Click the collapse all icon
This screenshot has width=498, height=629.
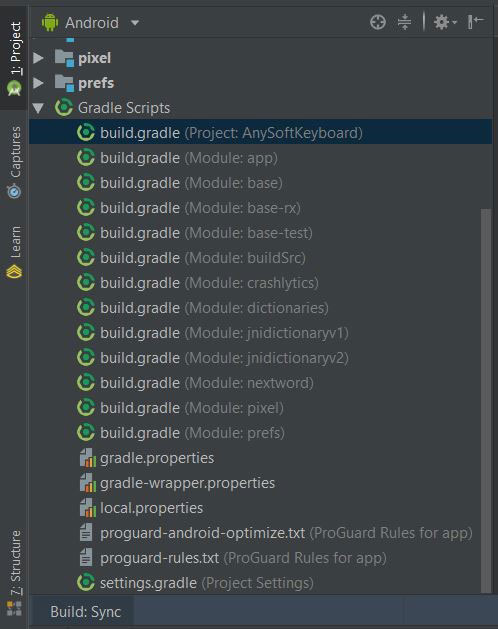404,22
